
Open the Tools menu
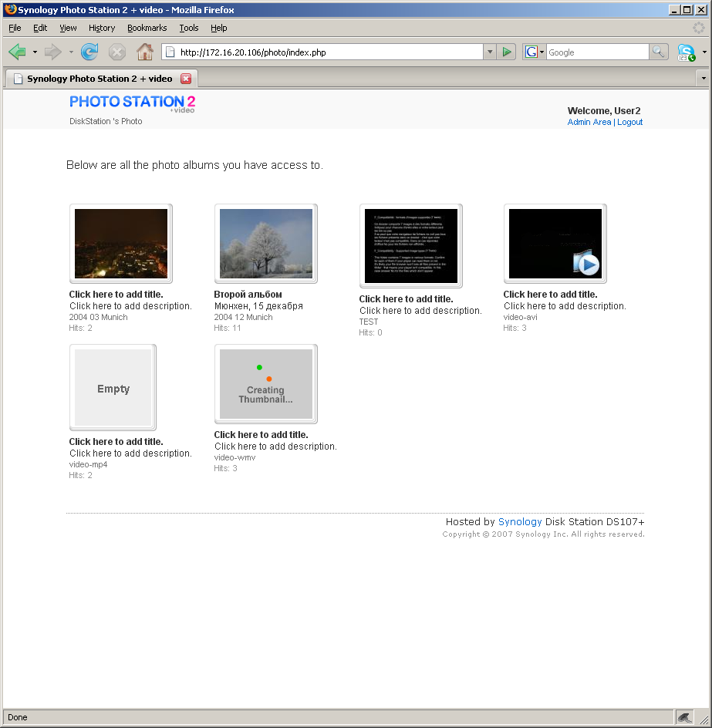188,28
